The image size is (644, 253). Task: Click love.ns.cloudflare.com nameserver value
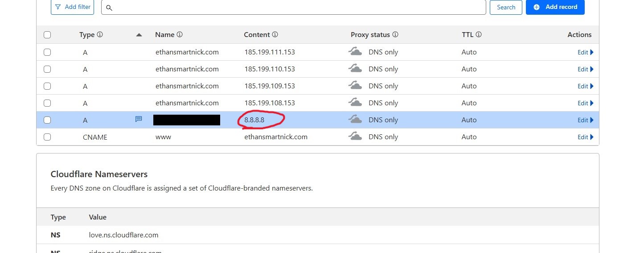123,235
